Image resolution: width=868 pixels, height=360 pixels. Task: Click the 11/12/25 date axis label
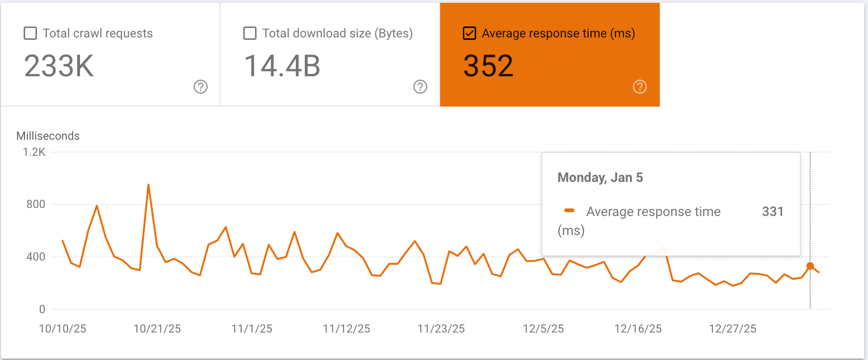346,329
